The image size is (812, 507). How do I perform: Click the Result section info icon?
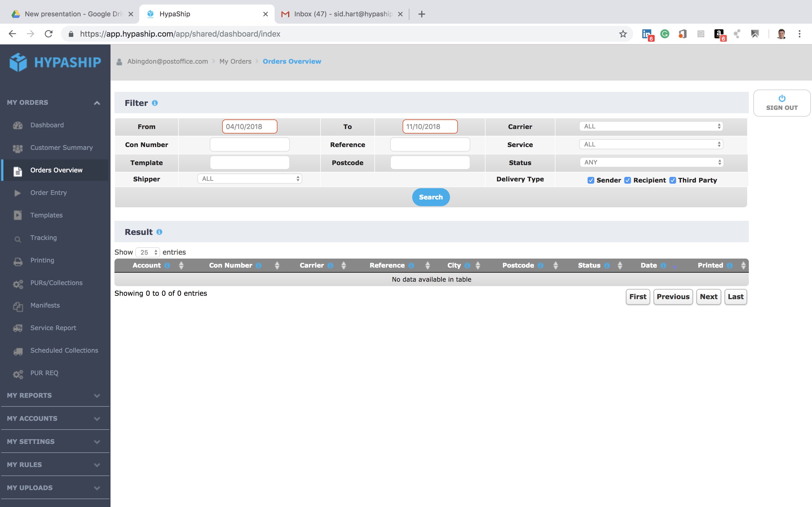(159, 232)
